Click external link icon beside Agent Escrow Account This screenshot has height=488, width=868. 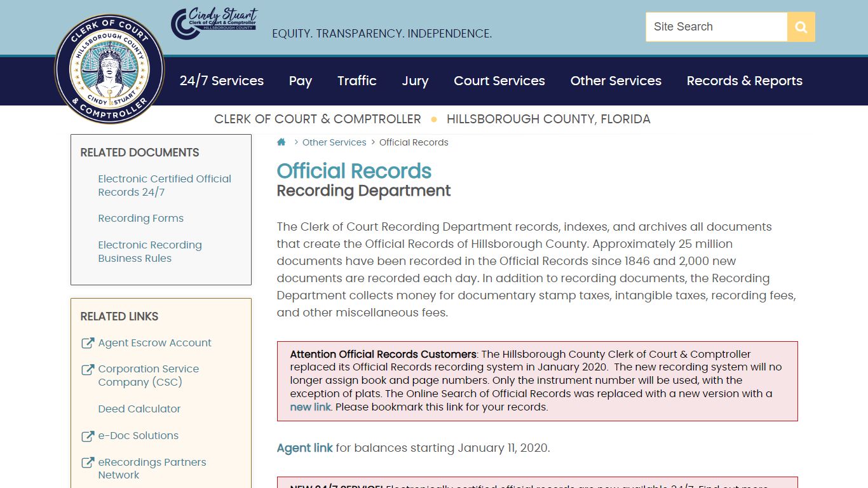(x=88, y=343)
